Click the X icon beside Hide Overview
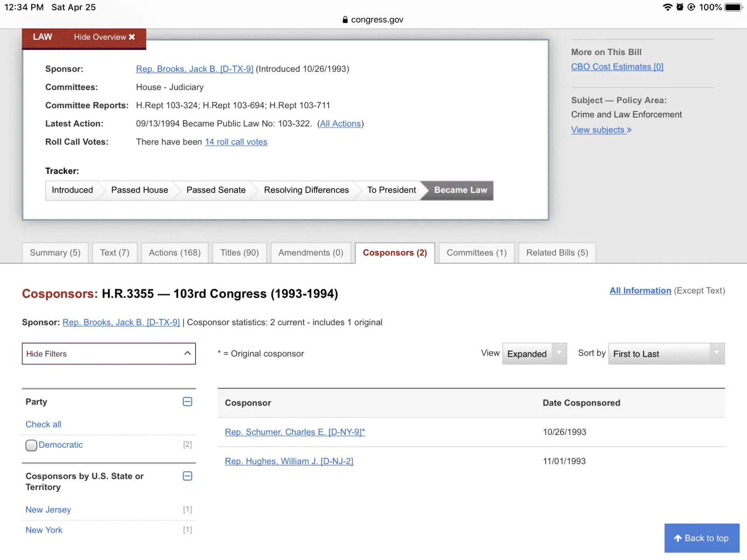 tap(132, 37)
